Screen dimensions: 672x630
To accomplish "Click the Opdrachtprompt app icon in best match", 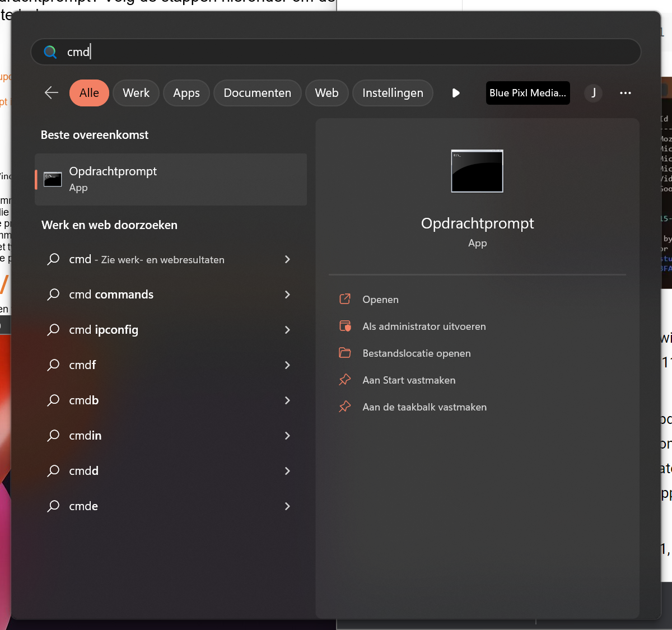I will (x=53, y=179).
